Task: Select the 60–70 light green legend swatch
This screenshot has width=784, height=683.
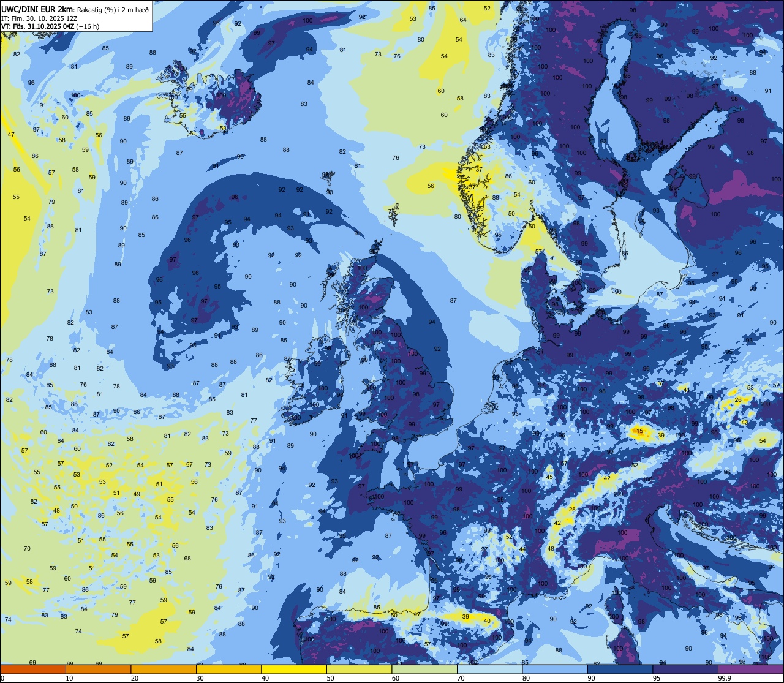Action: [424, 669]
